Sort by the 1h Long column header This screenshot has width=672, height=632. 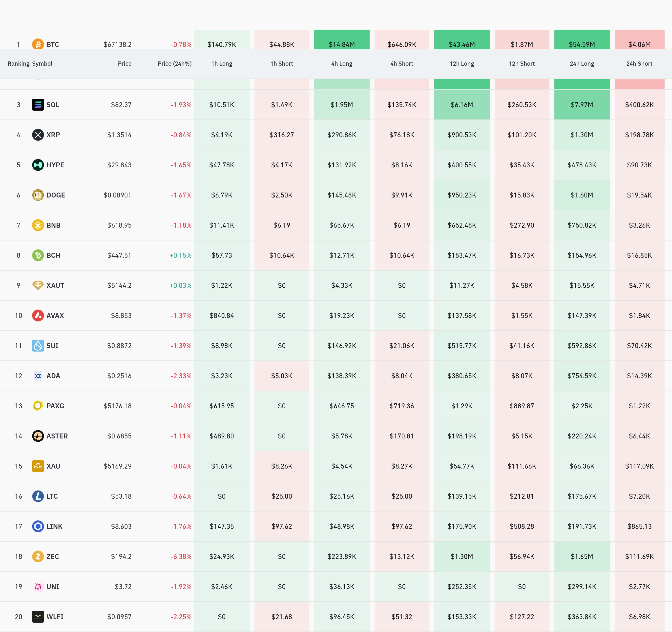(x=222, y=63)
